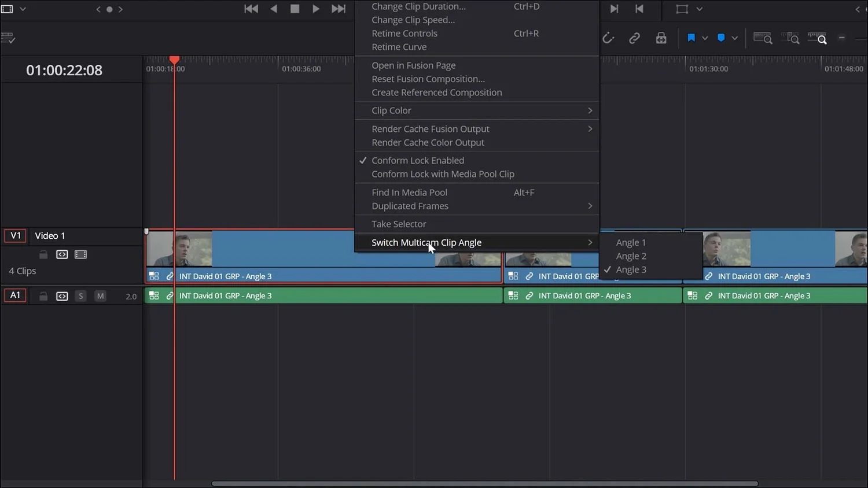Add a marker using the blue marker icon
868x488 pixels.
[x=720, y=38]
